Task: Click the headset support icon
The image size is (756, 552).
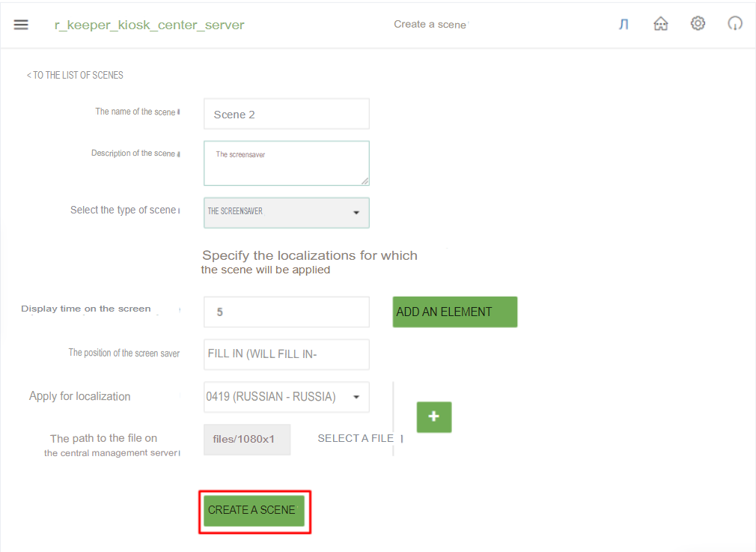Action: (735, 24)
